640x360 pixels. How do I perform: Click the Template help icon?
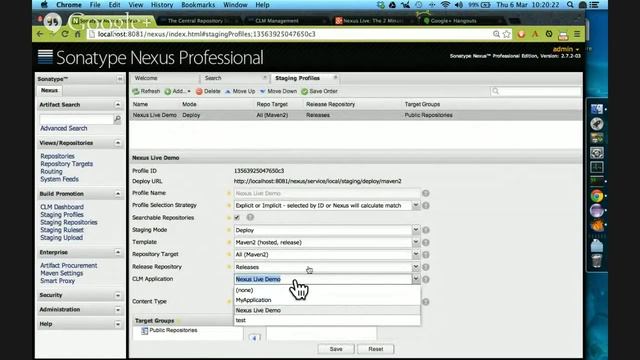coord(426,242)
